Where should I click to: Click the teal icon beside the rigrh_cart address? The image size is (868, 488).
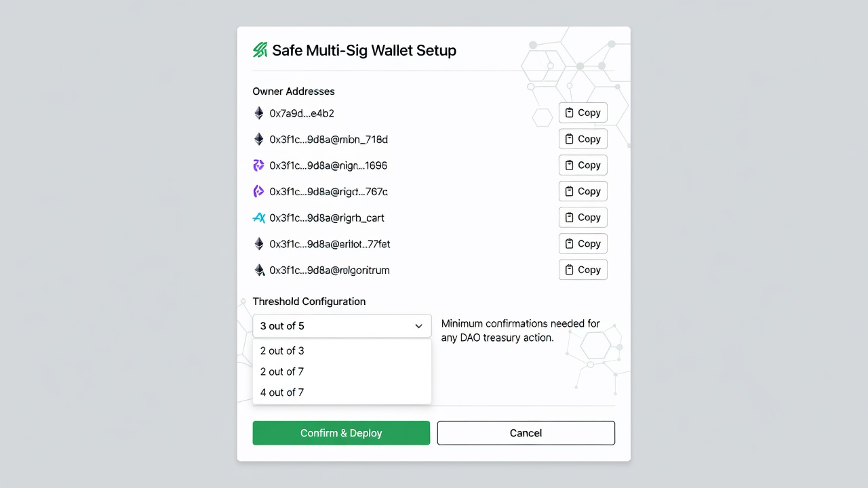pyautogui.click(x=258, y=218)
